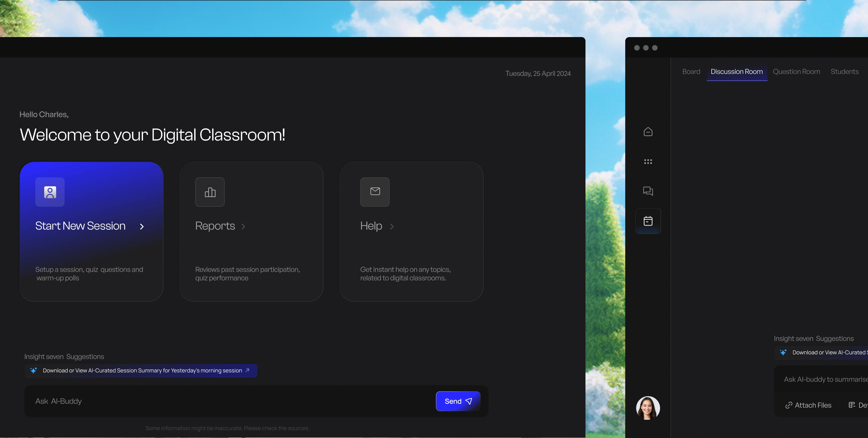Click the Reviews past session participation description
This screenshot has width=868, height=438.
248,274
